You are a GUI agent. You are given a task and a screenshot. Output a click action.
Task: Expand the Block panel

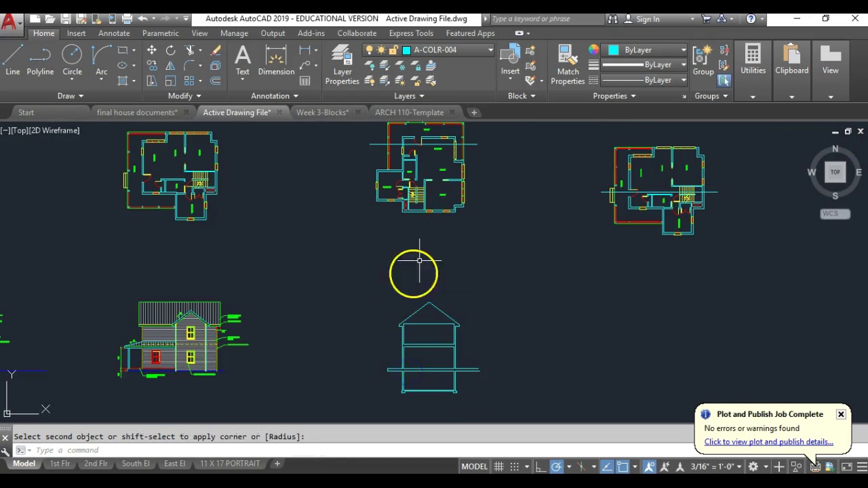pos(521,96)
